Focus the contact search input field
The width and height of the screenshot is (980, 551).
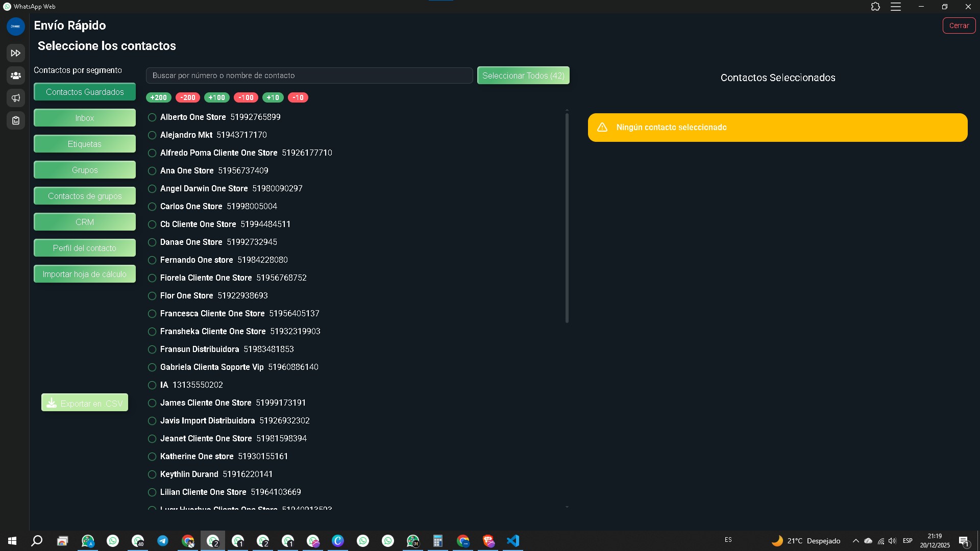click(x=309, y=76)
